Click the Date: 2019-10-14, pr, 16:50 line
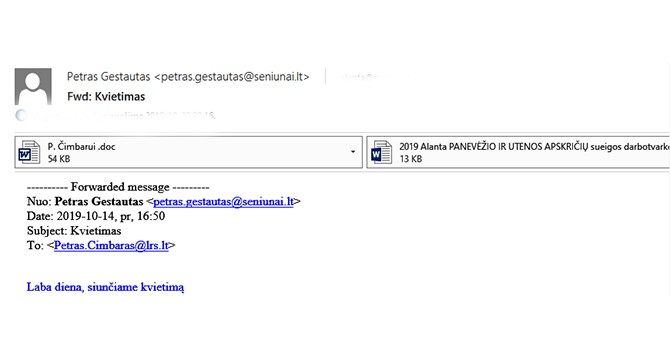The width and height of the screenshot is (670, 360). coord(96,216)
